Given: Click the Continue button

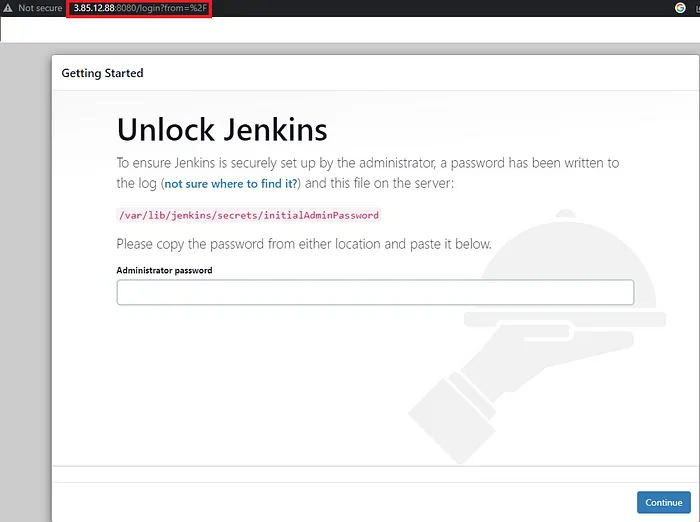Looking at the screenshot, I should coord(663,502).
